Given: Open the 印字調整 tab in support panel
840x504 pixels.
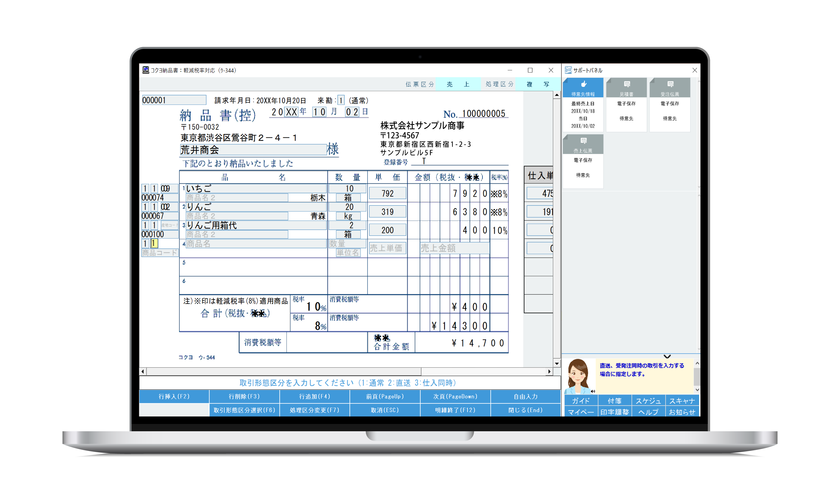Looking at the screenshot, I should click(x=615, y=412).
